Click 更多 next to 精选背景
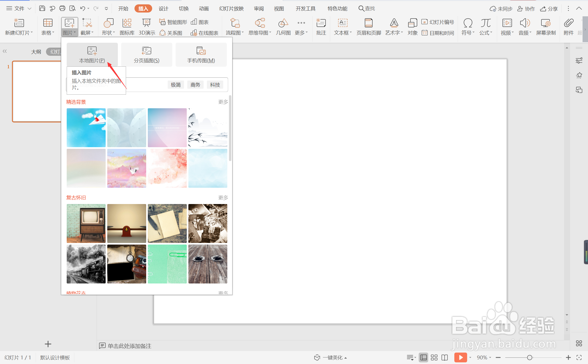 coord(223,102)
